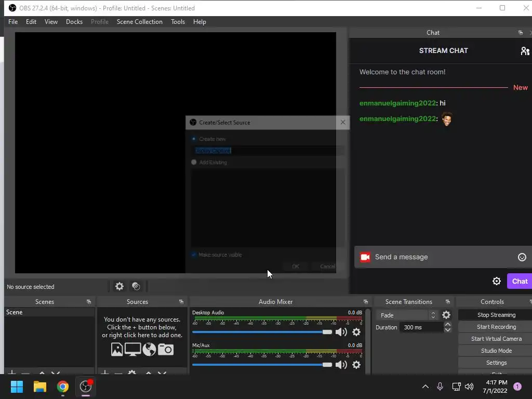The width and height of the screenshot is (532, 399).
Task: Open the notification badge on the taskbar
Action: [x=517, y=387]
